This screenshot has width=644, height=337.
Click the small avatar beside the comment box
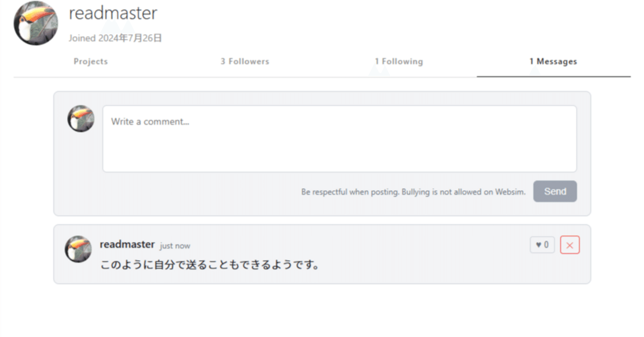point(81,119)
